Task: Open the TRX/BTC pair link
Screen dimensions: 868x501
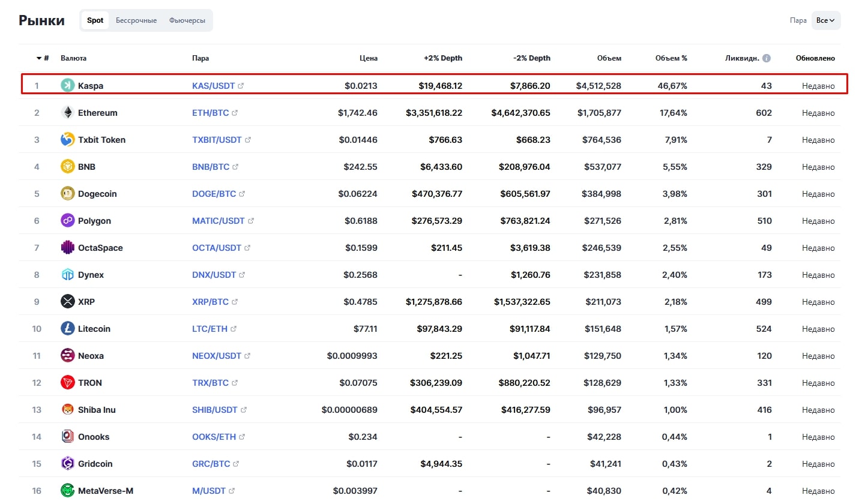Action: 210,383
